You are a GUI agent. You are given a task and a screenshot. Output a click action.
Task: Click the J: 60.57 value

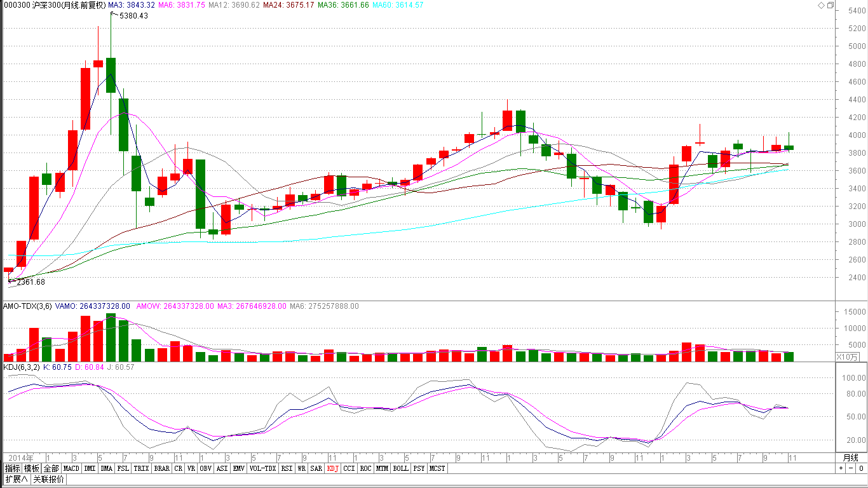click(x=122, y=367)
